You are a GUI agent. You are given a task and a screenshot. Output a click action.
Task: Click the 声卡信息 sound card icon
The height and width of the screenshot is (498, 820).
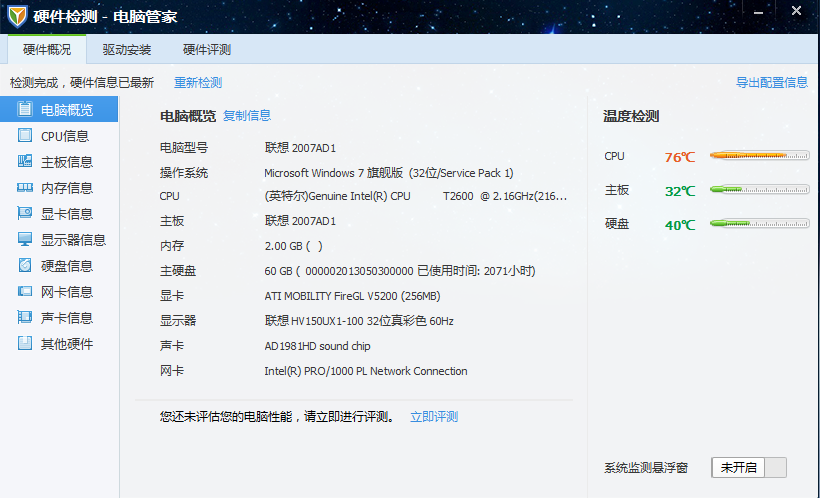(x=25, y=317)
